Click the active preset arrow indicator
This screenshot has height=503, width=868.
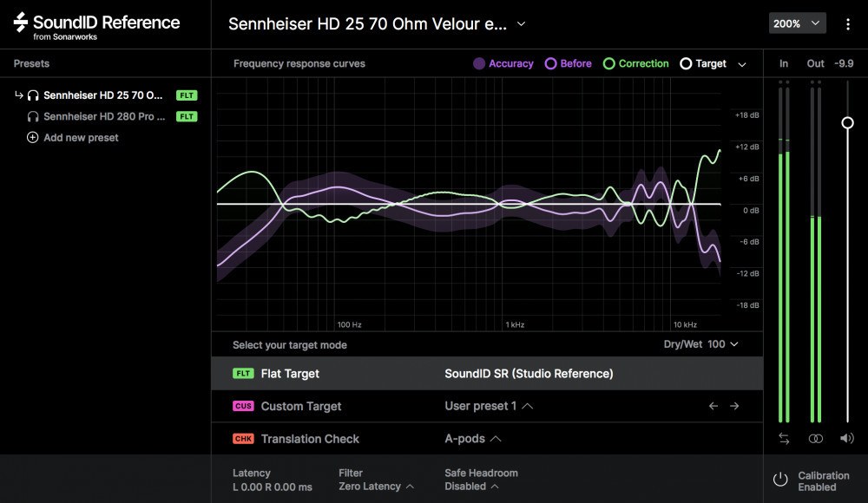[19, 95]
